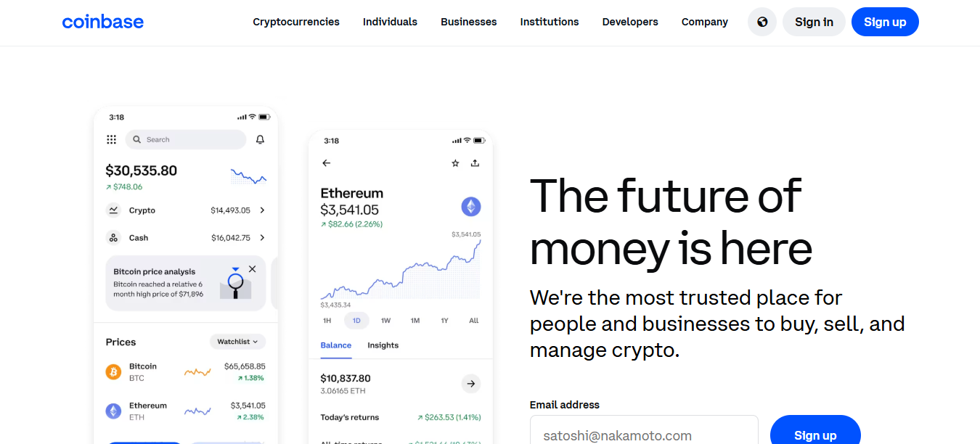The image size is (980, 444).
Task: Tap the share upload icon
Action: pos(475,163)
